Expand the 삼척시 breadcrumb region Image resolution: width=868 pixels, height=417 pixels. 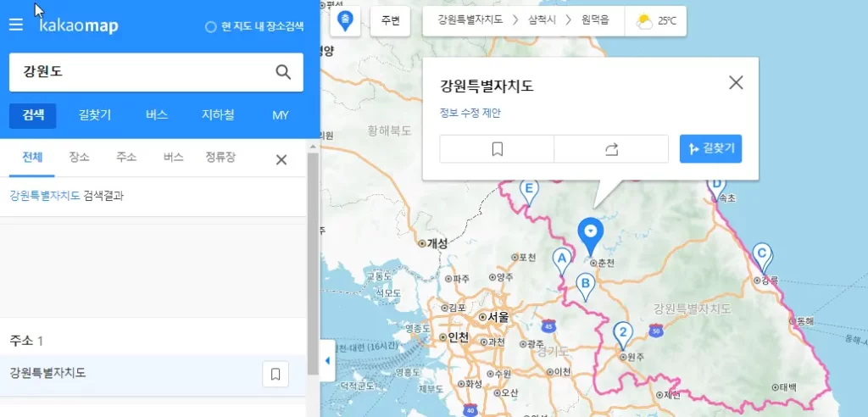(x=539, y=20)
